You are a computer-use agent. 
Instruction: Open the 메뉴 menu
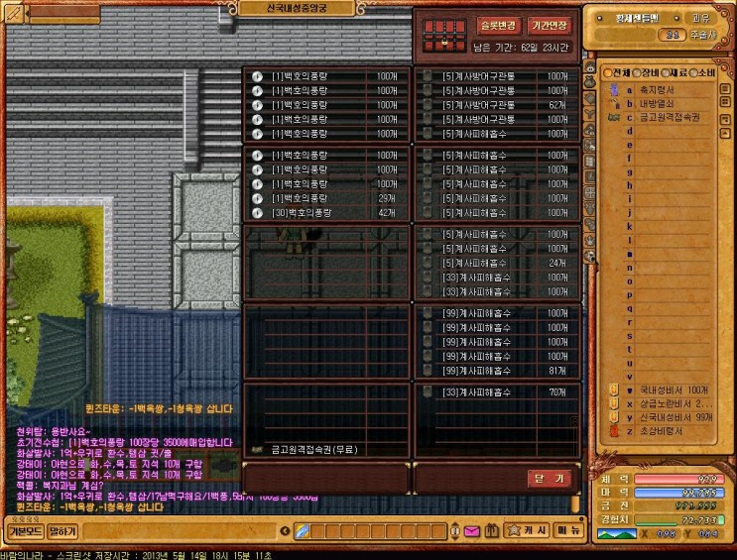[x=568, y=532]
